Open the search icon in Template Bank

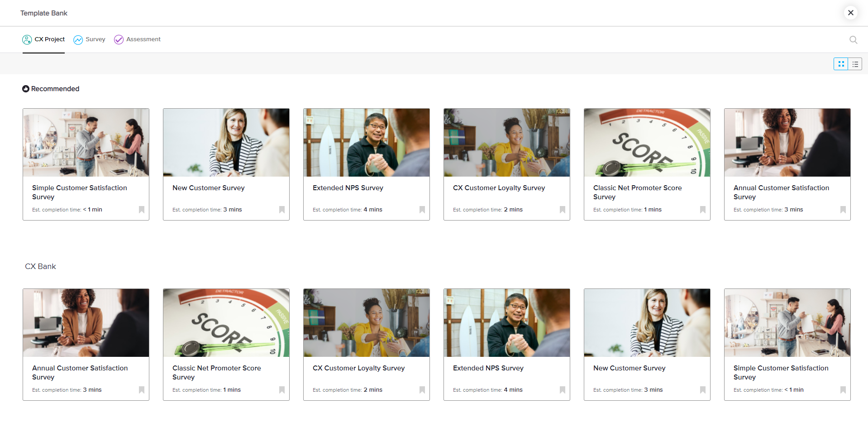[x=853, y=40]
